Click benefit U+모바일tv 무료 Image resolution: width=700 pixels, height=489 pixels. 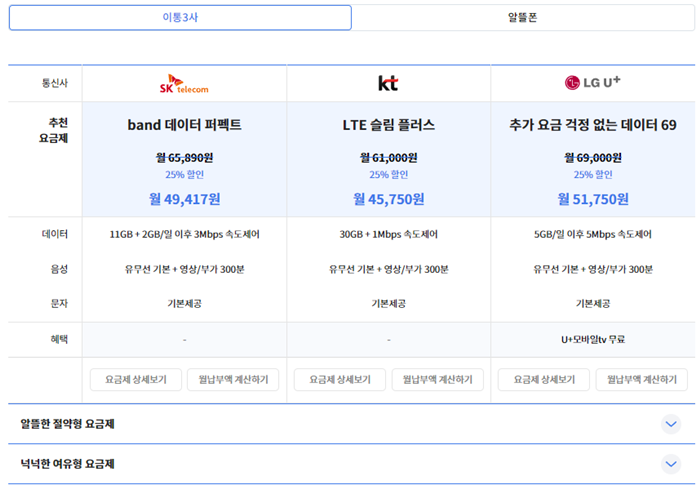[x=593, y=339]
